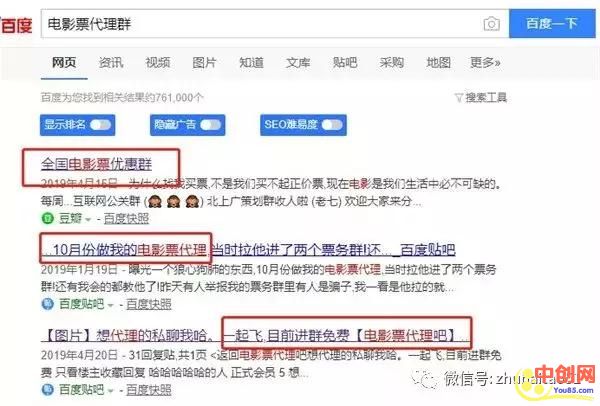The width and height of the screenshot is (600, 406).
Task: Enable the SEO难易度 switch
Action: click(x=332, y=125)
